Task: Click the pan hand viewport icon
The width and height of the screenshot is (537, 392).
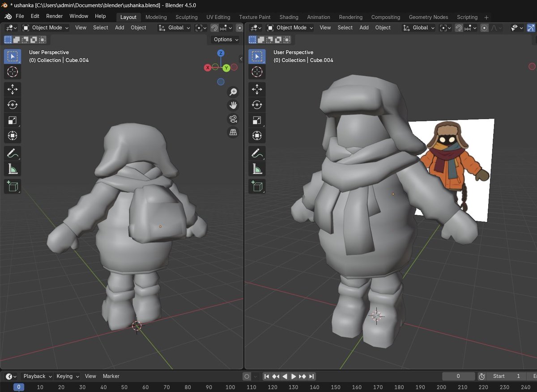Action: (x=233, y=105)
